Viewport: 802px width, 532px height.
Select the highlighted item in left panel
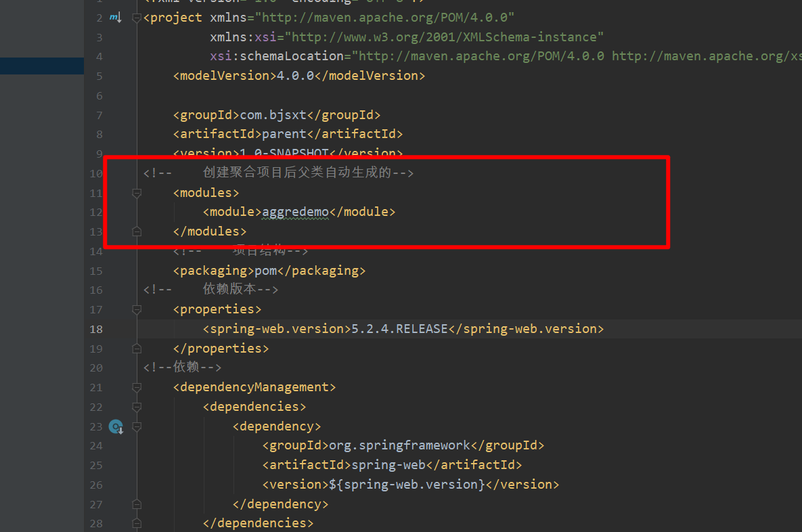[42, 66]
